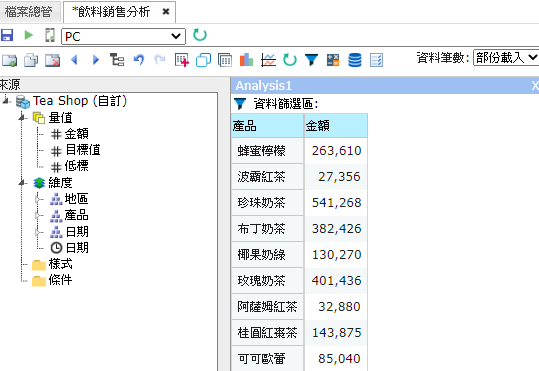Click the calculator icon
The width and height of the screenshot is (539, 371).
coord(333,60)
